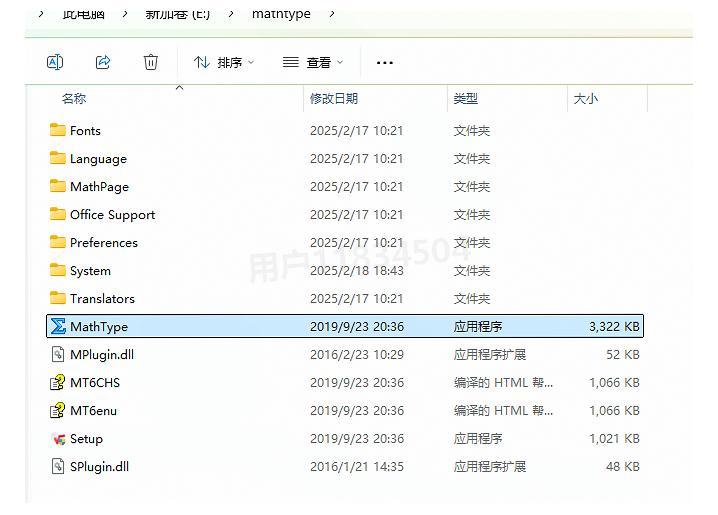Select the file name MT6CHS
This screenshot has height=515, width=718.
click(95, 383)
